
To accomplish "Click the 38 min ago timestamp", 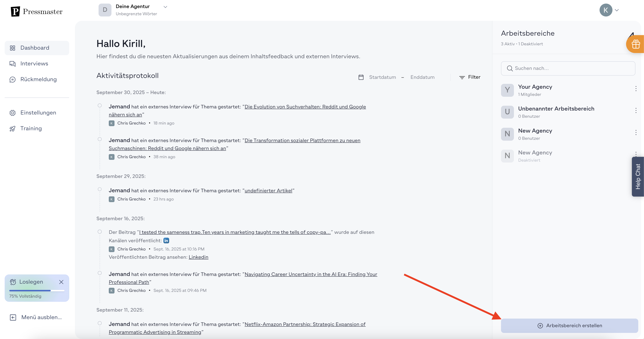I will tap(164, 157).
